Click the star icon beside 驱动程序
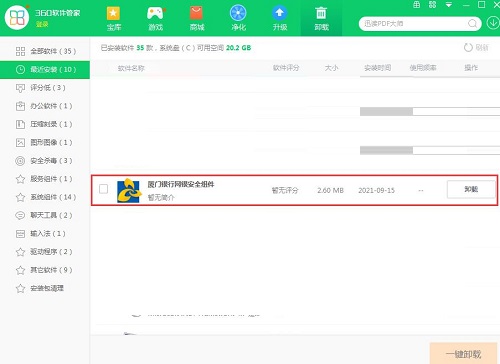The height and width of the screenshot is (364, 500). pyautogui.click(x=20, y=252)
